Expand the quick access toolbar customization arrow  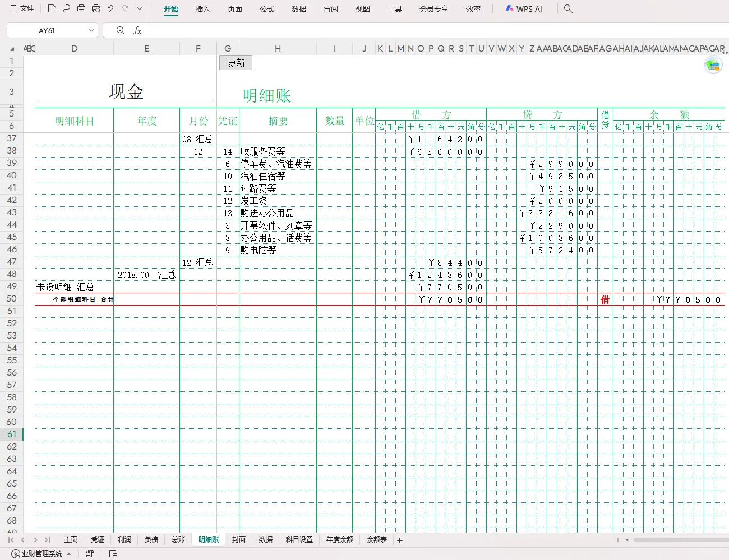(x=140, y=8)
